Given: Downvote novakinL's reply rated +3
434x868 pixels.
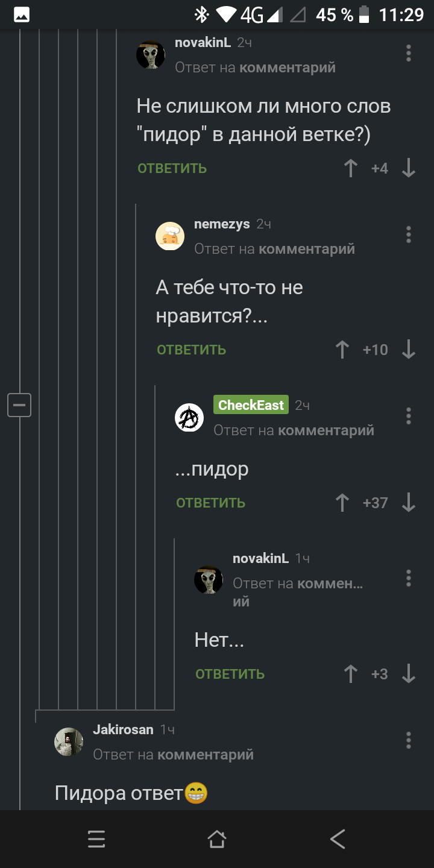Looking at the screenshot, I should (409, 674).
